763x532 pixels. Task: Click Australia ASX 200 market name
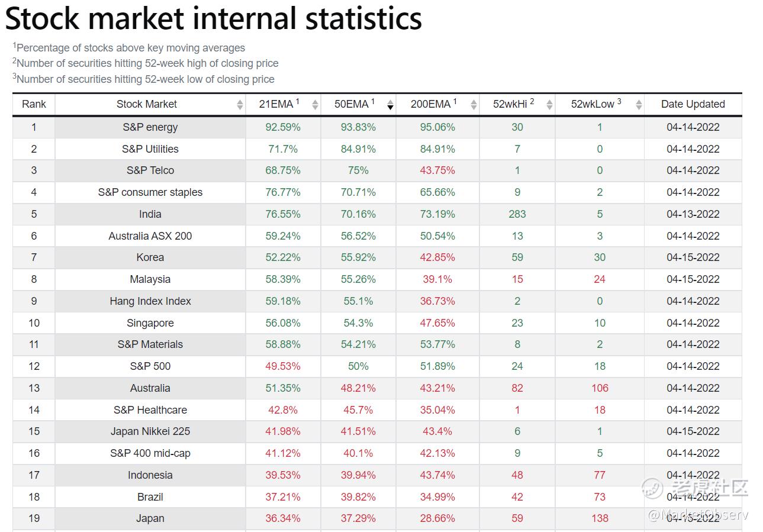click(x=150, y=236)
